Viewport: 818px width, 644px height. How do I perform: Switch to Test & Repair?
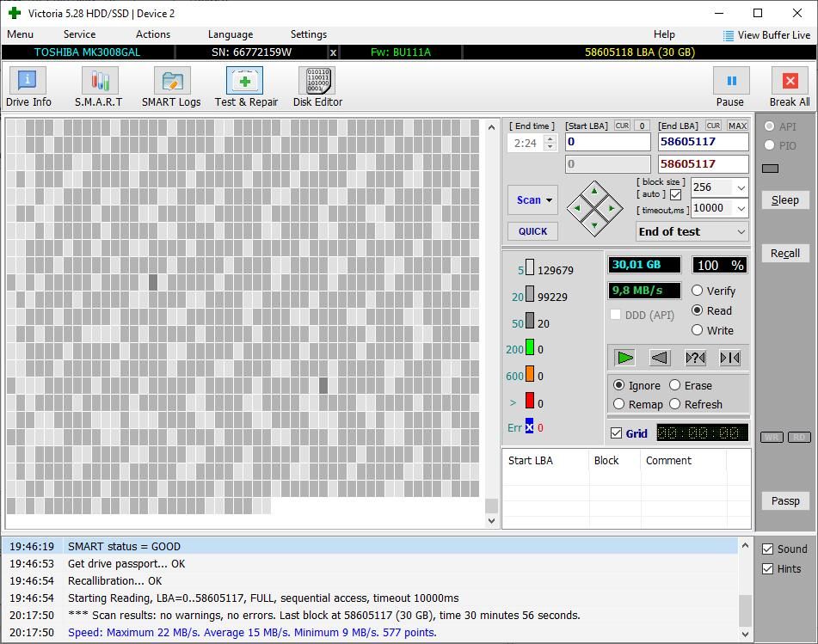tap(246, 87)
